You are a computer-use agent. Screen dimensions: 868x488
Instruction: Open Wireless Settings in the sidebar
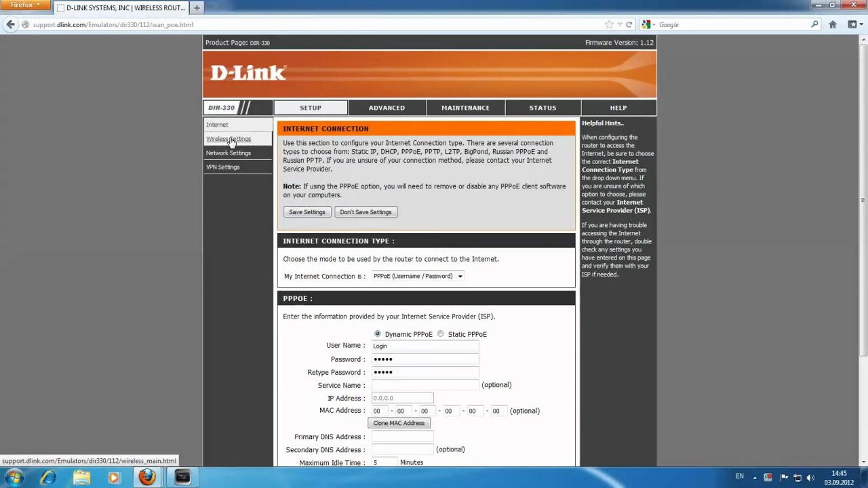[x=229, y=139]
